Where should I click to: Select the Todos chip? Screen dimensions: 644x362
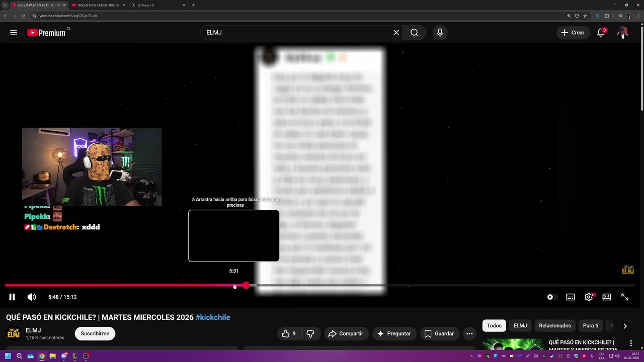(x=494, y=326)
